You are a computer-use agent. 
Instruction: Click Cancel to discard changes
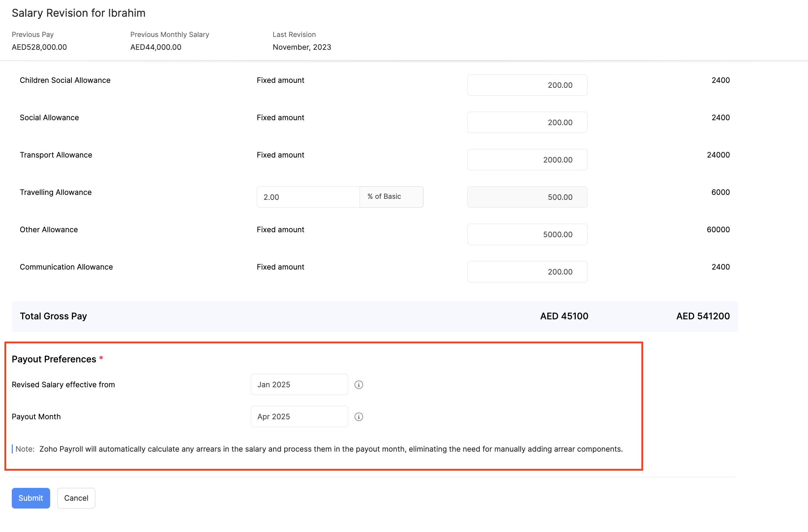click(x=76, y=498)
